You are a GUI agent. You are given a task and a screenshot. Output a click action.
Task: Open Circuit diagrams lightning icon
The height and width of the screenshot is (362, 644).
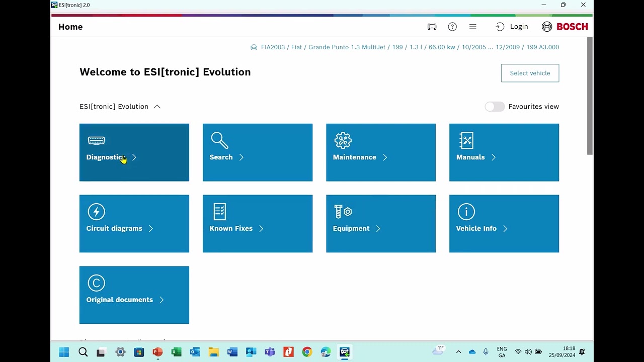click(96, 212)
